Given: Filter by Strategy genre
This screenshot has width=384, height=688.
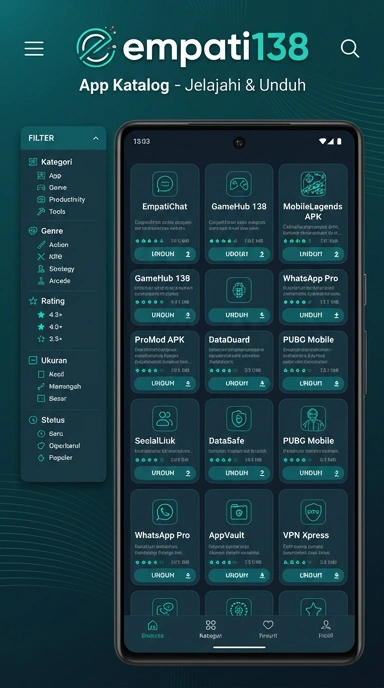Looking at the screenshot, I should 56,269.
